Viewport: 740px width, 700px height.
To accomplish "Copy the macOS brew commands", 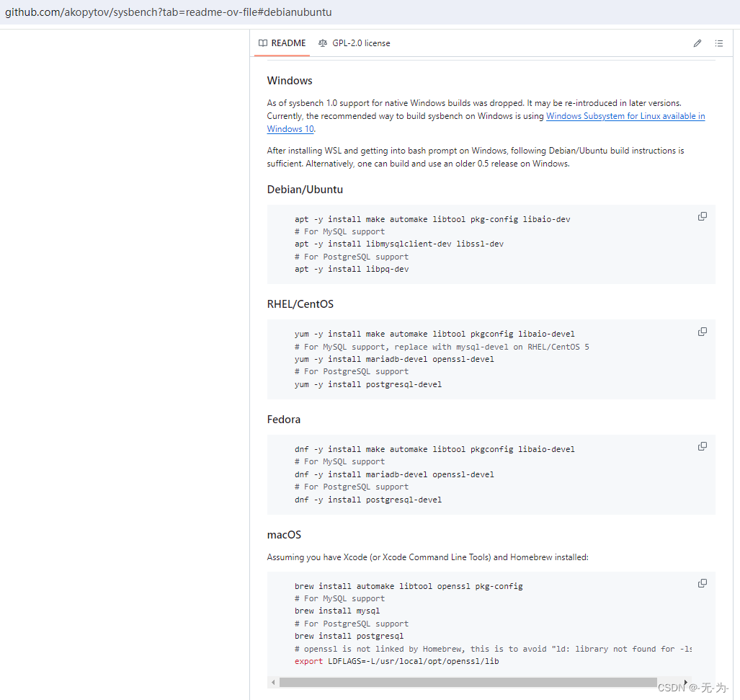I will click(x=702, y=582).
